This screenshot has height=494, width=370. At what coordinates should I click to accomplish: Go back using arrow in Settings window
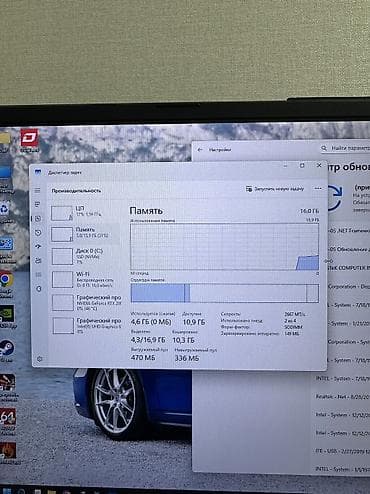[x=200, y=150]
